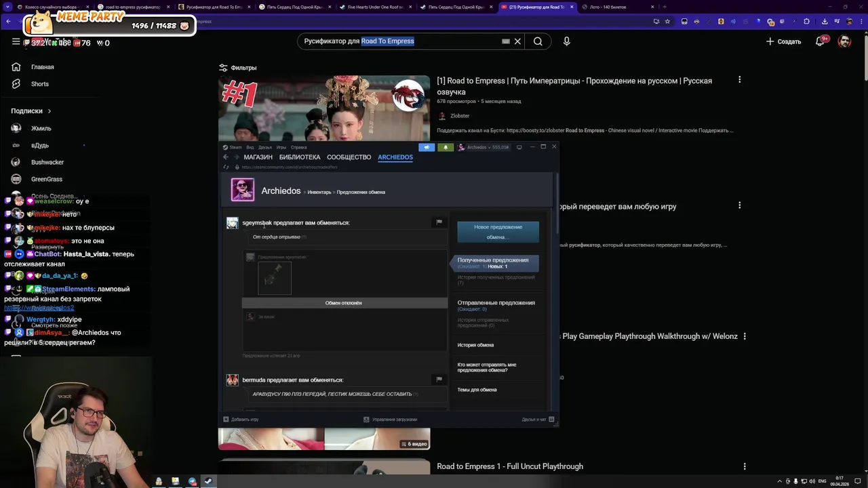Image resolution: width=868 pixels, height=488 pixels.
Task: Open three-dot menu for the Welonz playthrough result
Action: coord(745,336)
